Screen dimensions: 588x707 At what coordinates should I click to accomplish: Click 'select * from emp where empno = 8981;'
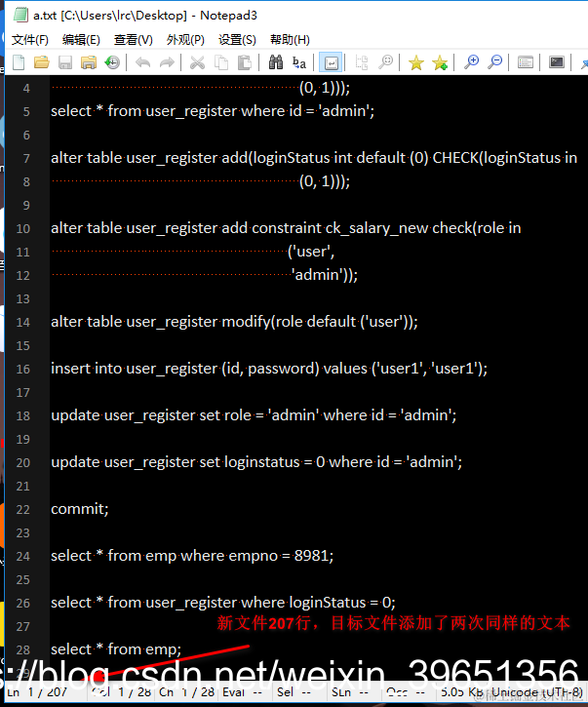[x=192, y=556]
